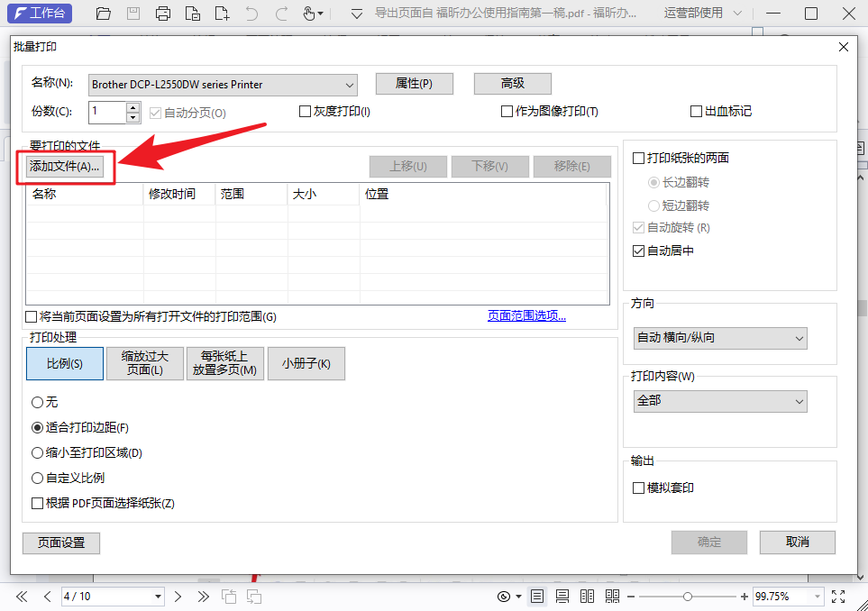Viewport: 868px width, 611px height.
Task: Jump to the last page icon
Action: point(203,596)
